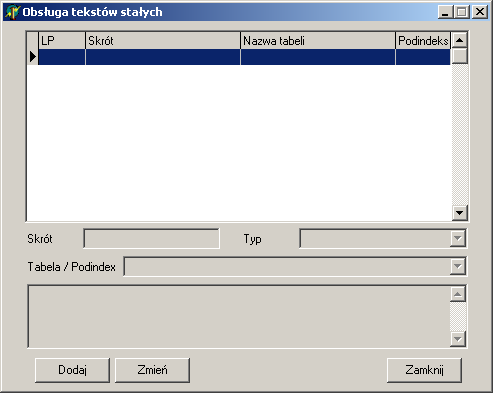
Task: Click the Zmień button
Action: 152,370
